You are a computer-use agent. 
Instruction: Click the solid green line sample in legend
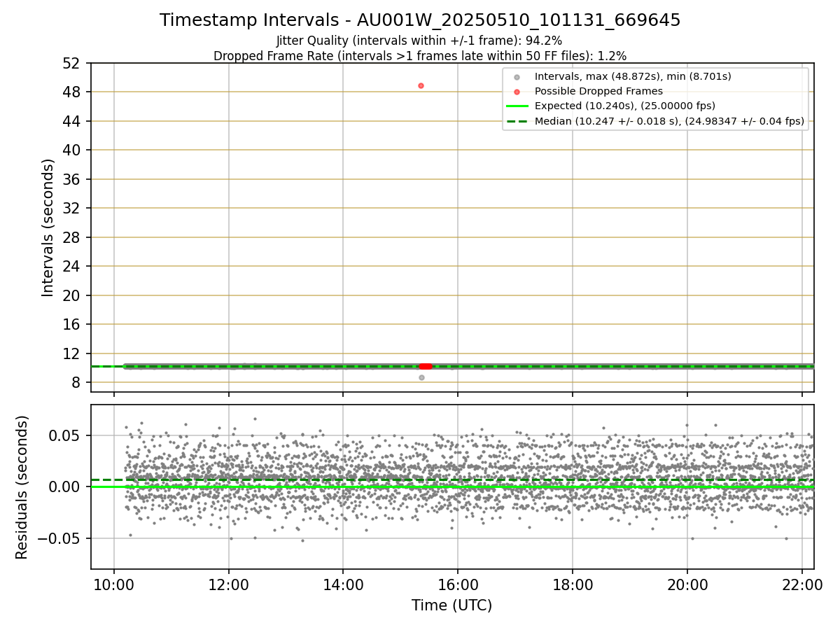coord(517,106)
